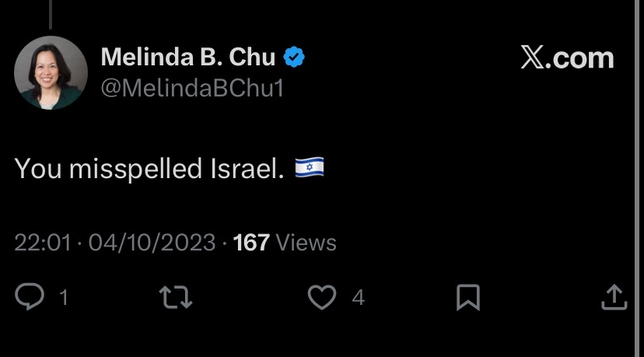The image size is (644, 357).
Task: Click the X.com logo watermark
Action: click(x=567, y=57)
